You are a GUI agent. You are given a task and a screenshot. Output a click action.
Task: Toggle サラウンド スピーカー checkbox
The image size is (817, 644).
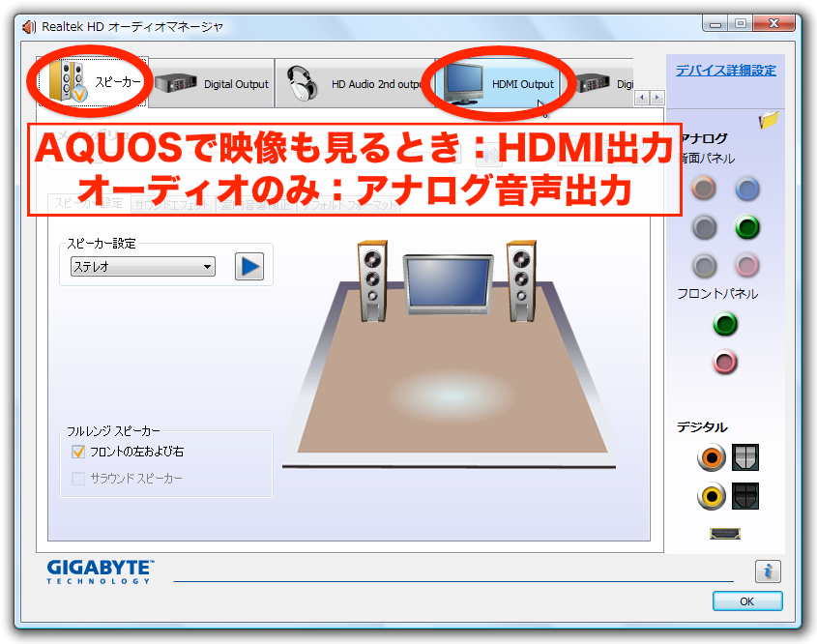[78, 479]
